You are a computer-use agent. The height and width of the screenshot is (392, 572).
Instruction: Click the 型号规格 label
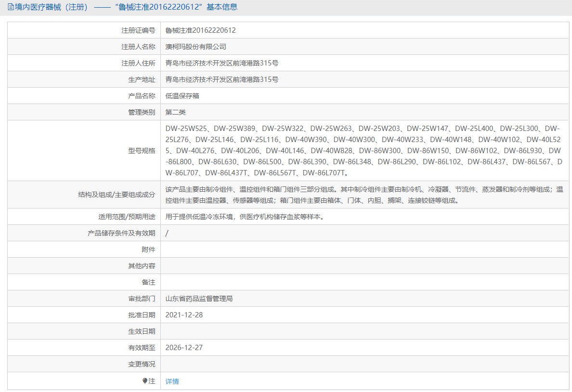(142, 151)
